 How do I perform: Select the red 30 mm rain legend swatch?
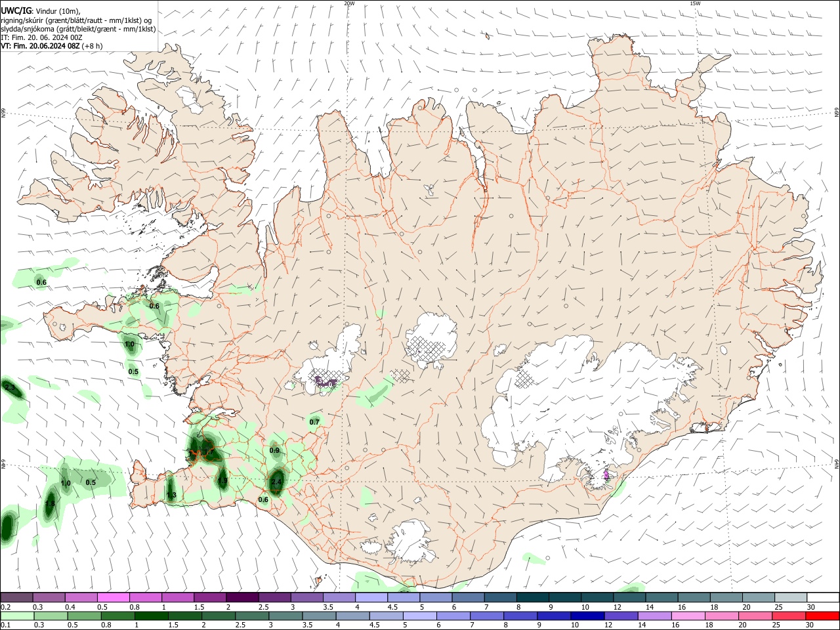tap(823, 616)
